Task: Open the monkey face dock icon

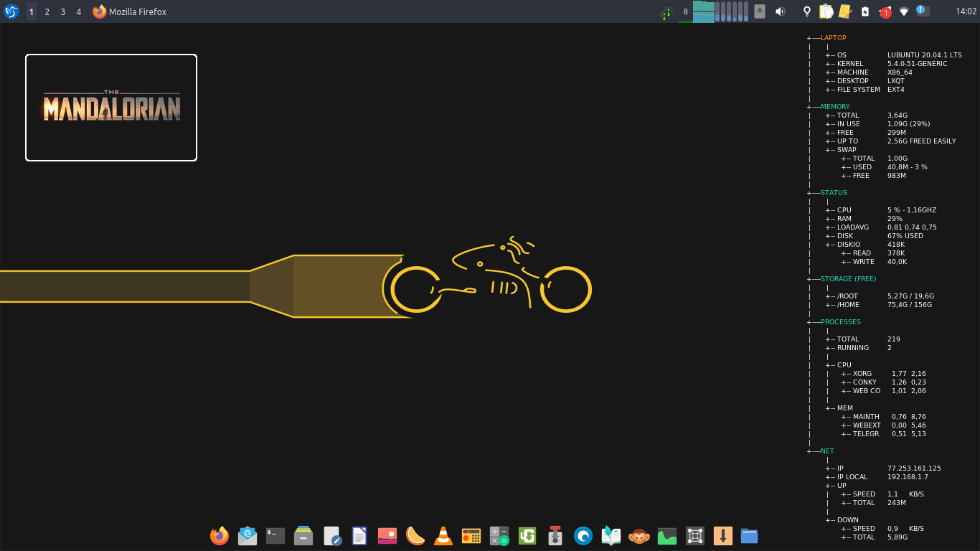Action: (x=639, y=536)
